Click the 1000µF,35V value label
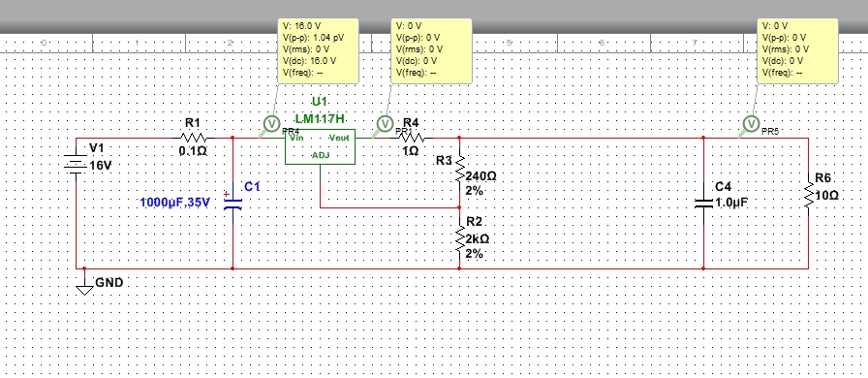This screenshot has width=868, height=378. click(x=175, y=203)
